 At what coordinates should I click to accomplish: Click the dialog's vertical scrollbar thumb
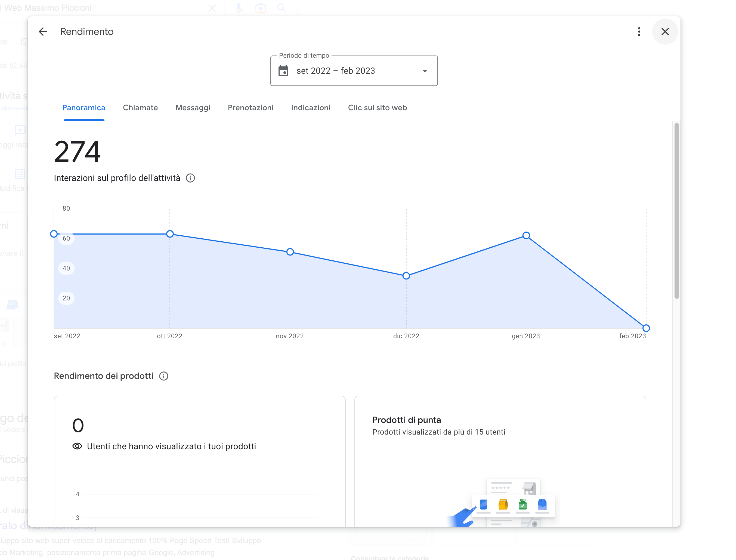[x=676, y=211]
